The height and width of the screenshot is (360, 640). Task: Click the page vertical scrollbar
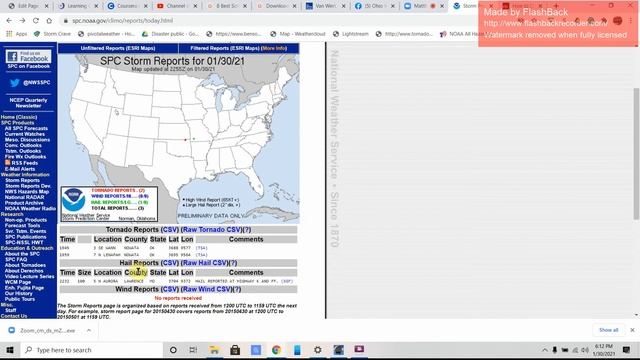636,154
